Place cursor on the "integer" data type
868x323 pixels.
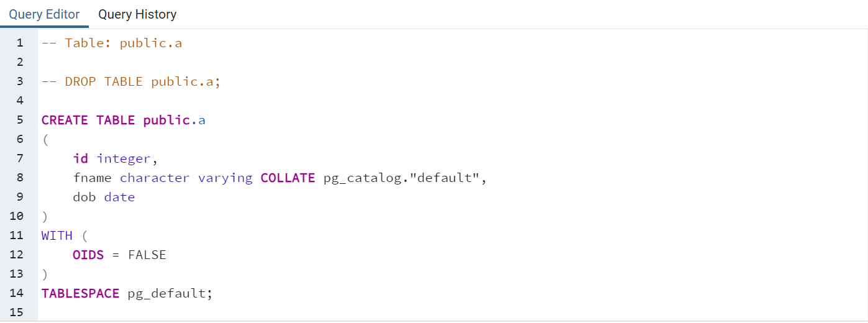[123, 159]
